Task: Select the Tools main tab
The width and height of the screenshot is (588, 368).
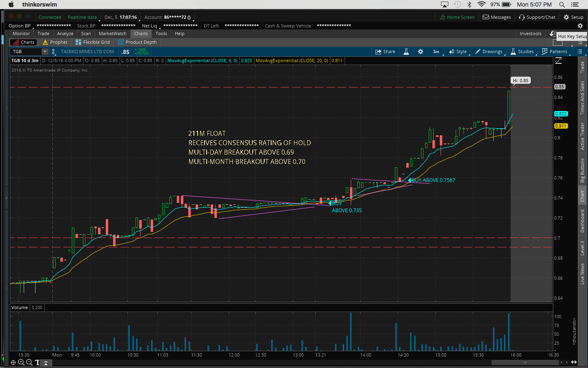Action: 161,34
